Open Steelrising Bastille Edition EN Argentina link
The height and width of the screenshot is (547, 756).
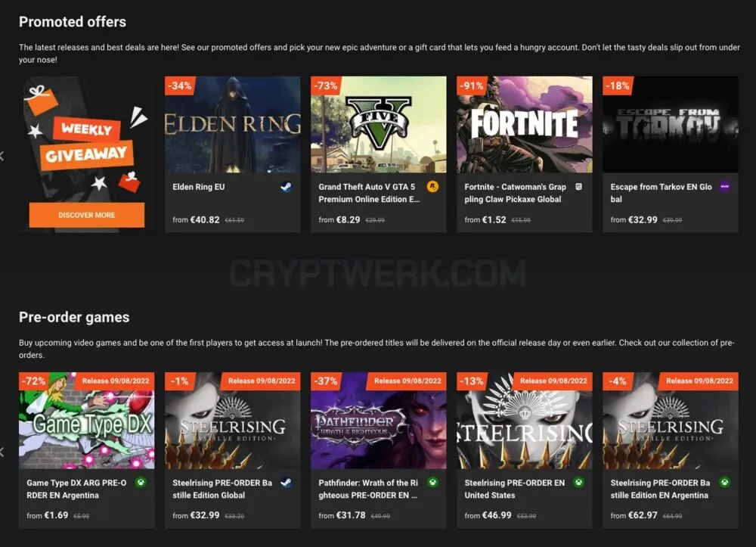660,489
